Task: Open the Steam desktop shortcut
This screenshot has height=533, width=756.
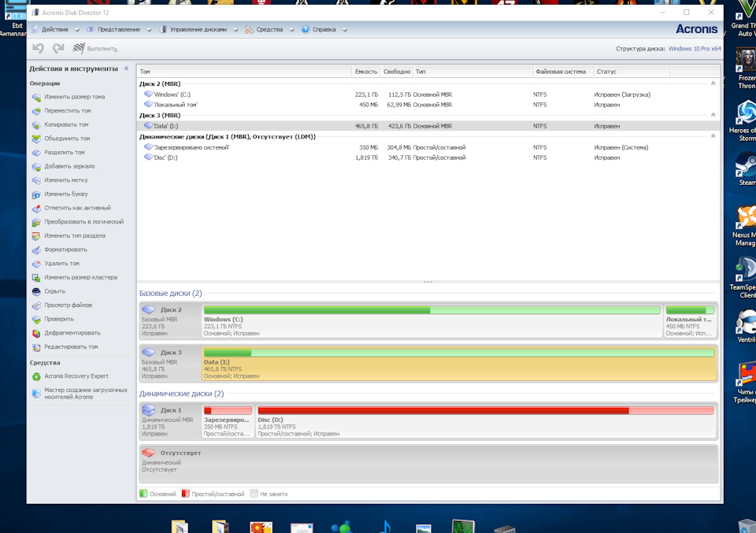Action: [x=746, y=168]
